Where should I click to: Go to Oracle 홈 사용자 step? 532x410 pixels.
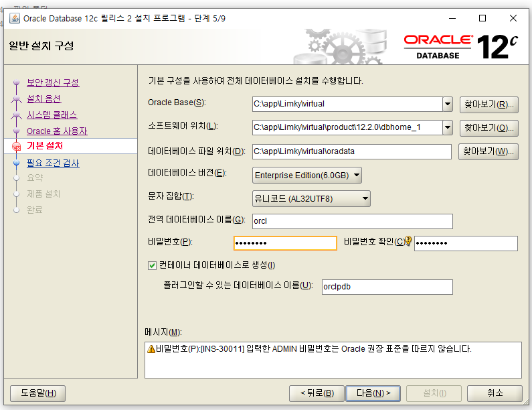(x=57, y=131)
